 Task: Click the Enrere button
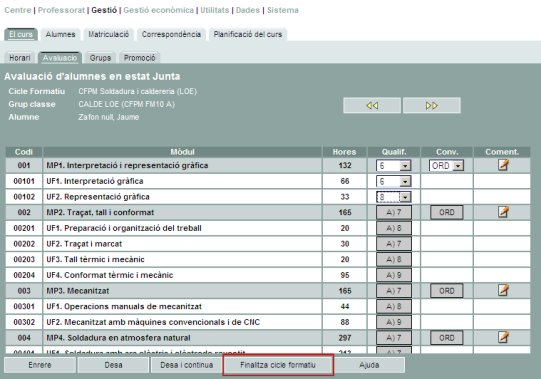click(40, 365)
